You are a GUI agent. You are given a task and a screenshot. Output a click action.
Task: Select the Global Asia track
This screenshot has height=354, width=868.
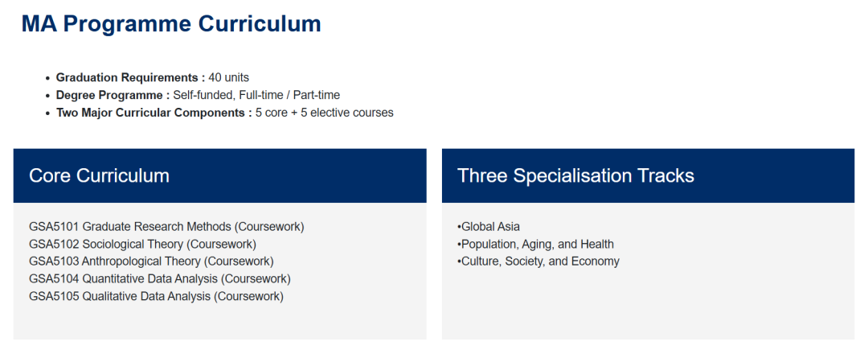[490, 227]
